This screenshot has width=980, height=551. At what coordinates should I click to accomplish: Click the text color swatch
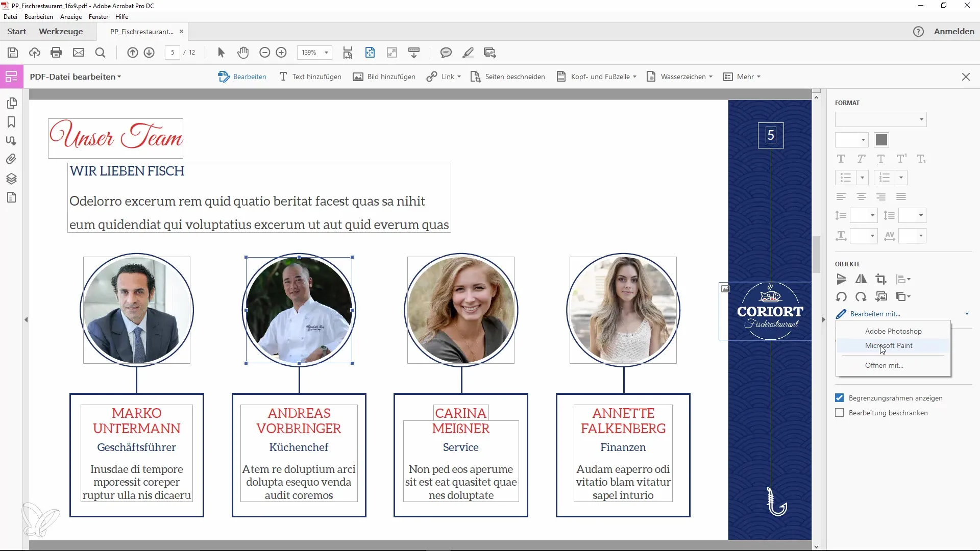[881, 140]
